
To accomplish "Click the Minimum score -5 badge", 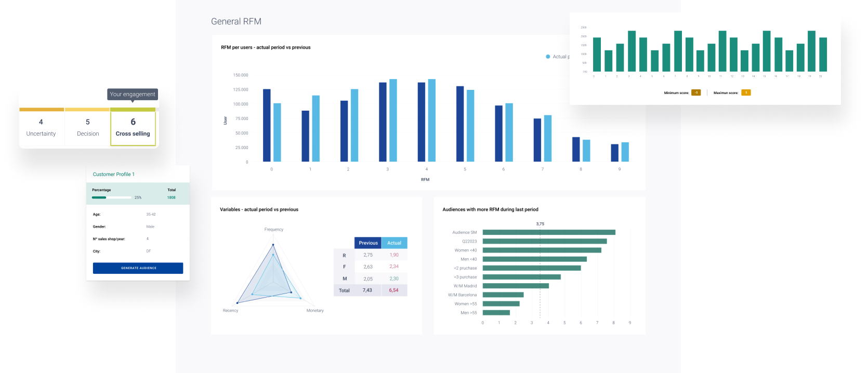I will pyautogui.click(x=696, y=92).
